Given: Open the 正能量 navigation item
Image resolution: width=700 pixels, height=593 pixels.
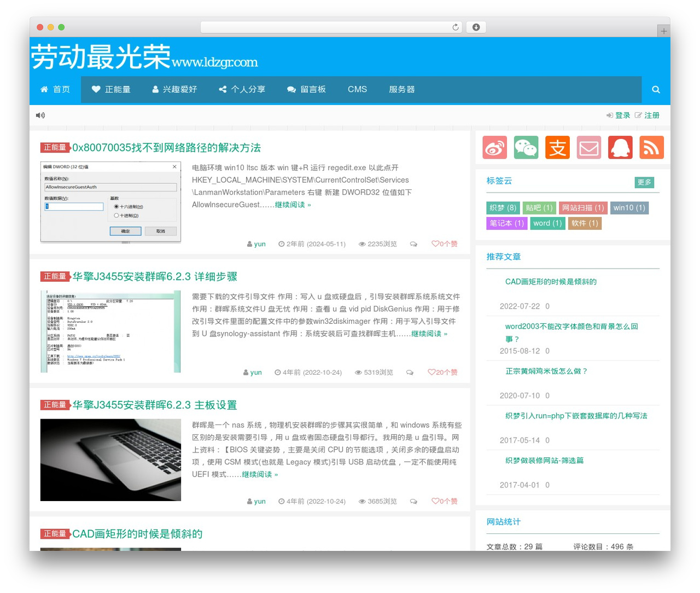Looking at the screenshot, I should click(111, 89).
